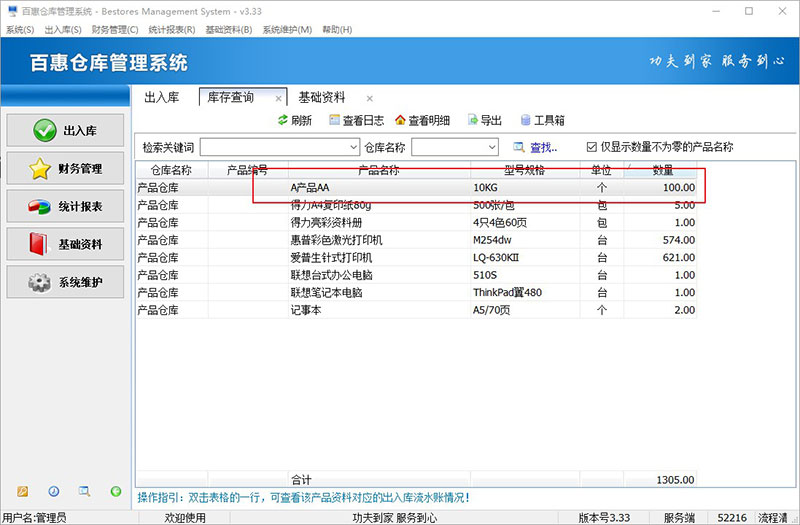This screenshot has width=800, height=525.
Task: Close the 基础资料 tab
Action: coord(370,98)
